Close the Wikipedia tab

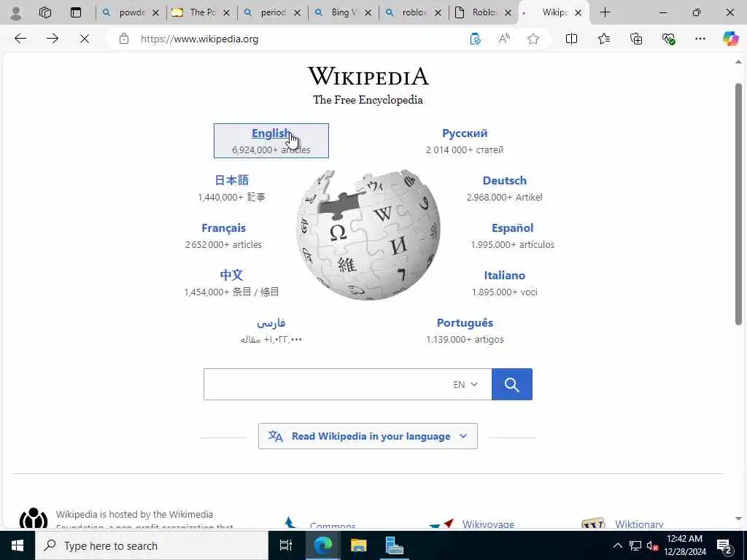click(578, 13)
